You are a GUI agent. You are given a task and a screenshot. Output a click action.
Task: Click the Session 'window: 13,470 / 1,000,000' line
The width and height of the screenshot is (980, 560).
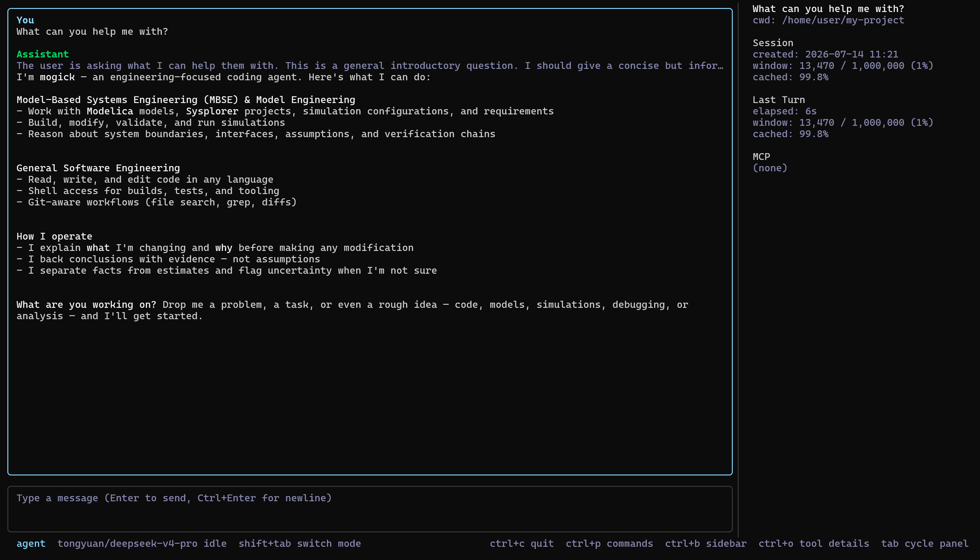coord(843,66)
